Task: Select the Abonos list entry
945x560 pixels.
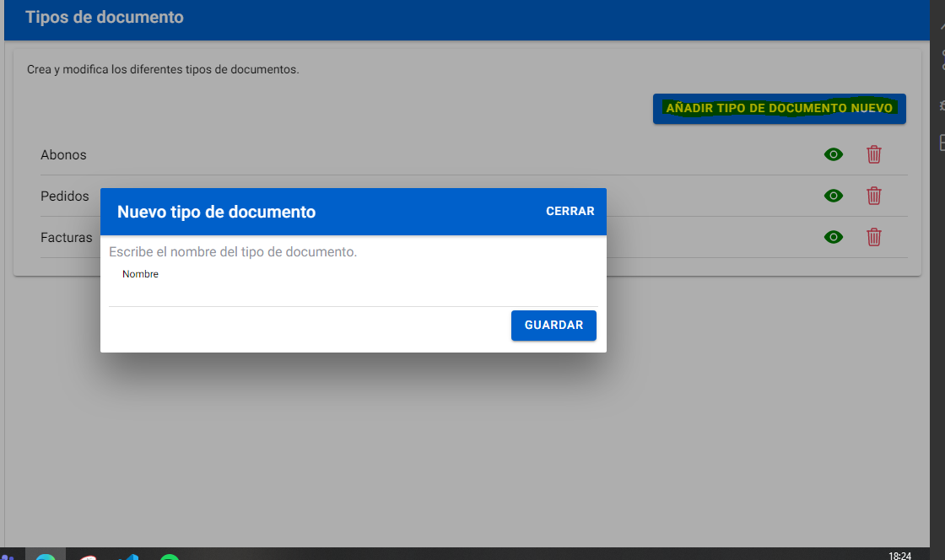Action: [x=63, y=155]
